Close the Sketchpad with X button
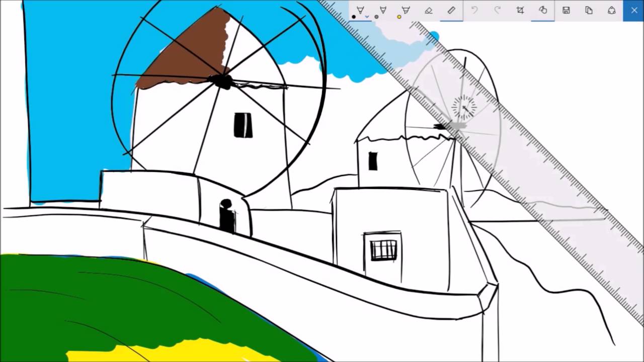The width and height of the screenshot is (644, 362). (634, 11)
